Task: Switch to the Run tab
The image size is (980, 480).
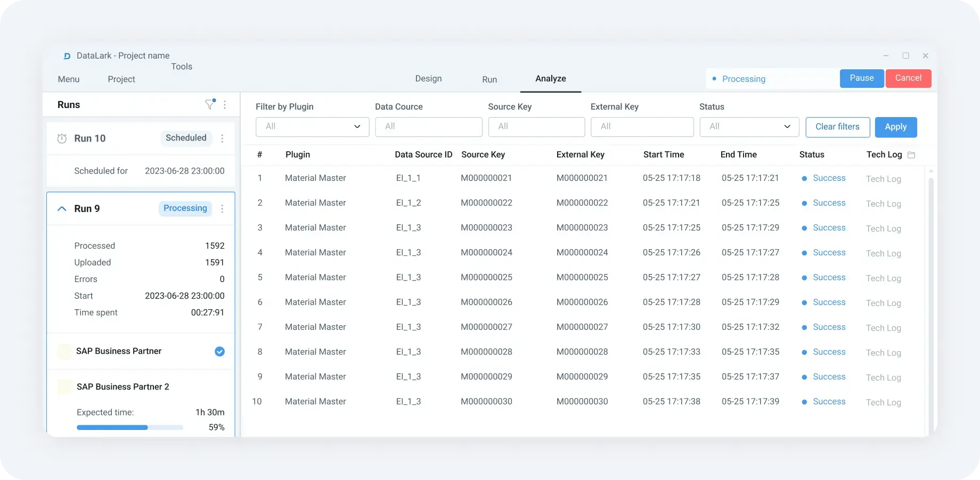Action: (x=489, y=79)
